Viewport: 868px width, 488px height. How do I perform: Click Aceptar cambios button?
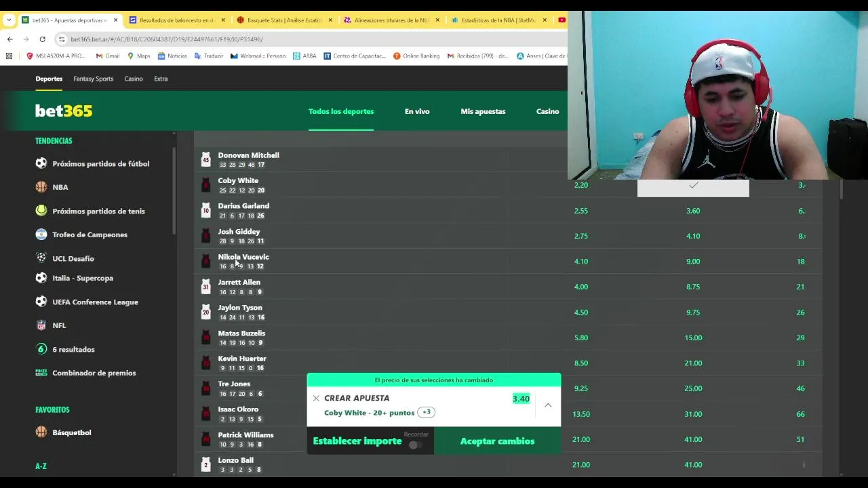pyautogui.click(x=498, y=441)
